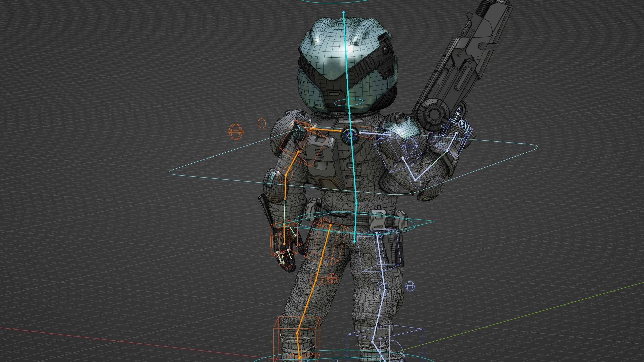Select the blue thigh box control
This screenshot has width=644, height=362.
point(379,250)
